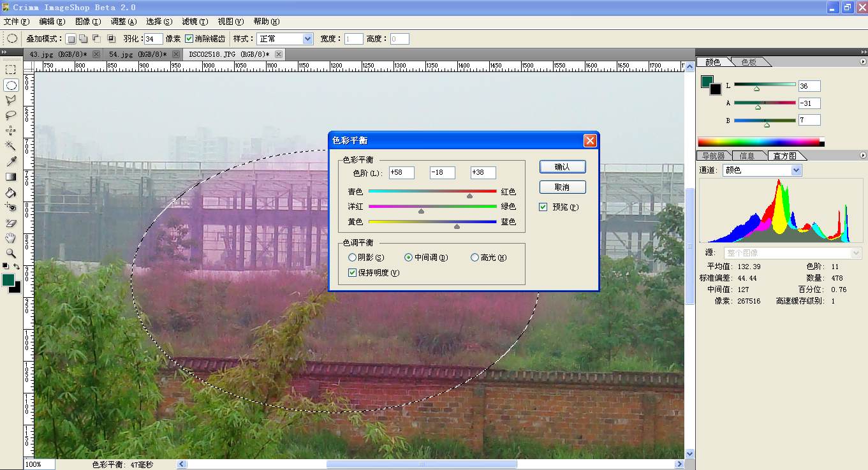Open the 调整 menu

pos(123,22)
